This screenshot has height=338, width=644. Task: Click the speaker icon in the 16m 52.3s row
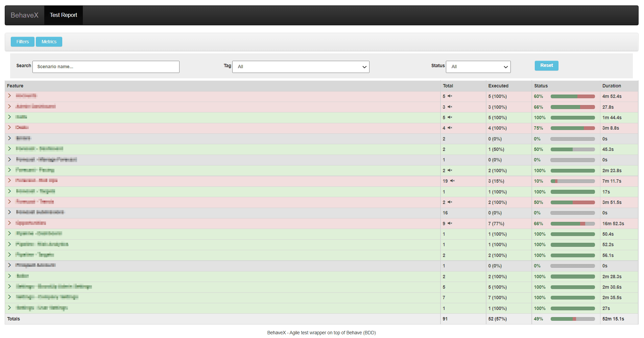click(x=450, y=224)
